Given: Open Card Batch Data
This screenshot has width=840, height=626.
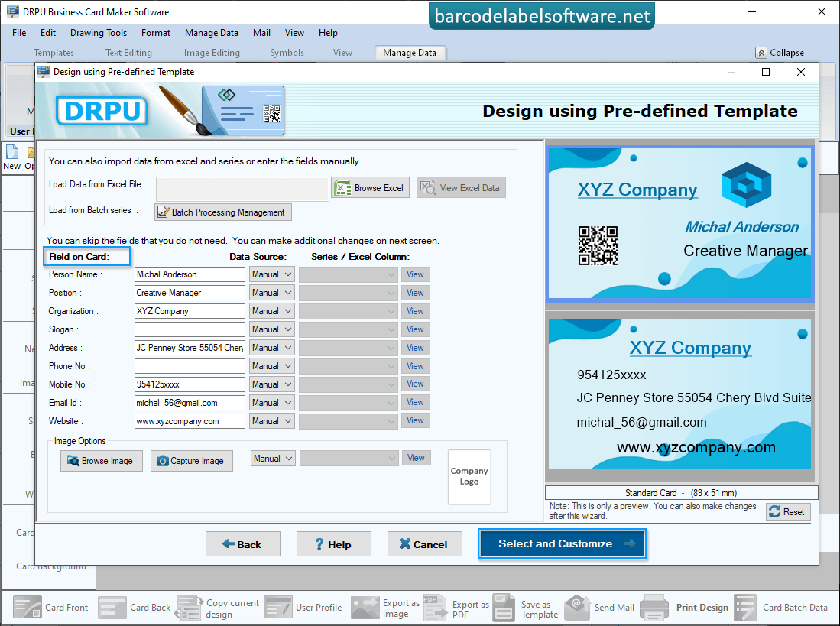Looking at the screenshot, I should pyautogui.click(x=781, y=608).
